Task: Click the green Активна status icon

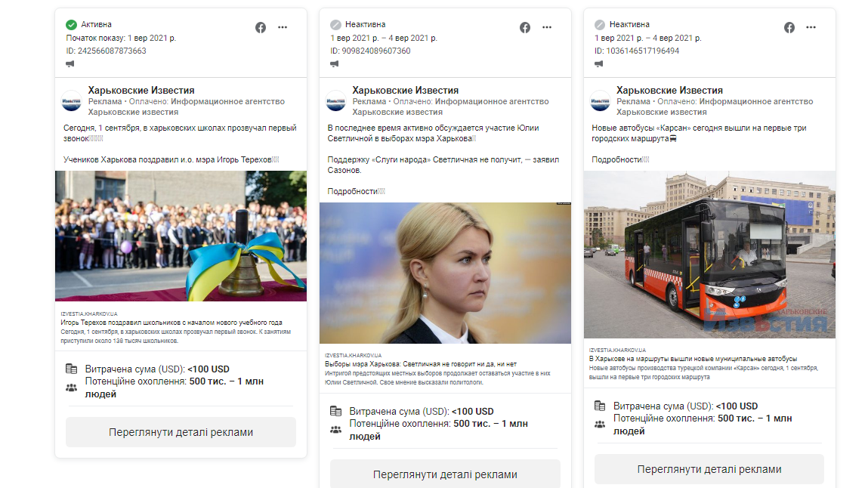Action: tap(71, 25)
